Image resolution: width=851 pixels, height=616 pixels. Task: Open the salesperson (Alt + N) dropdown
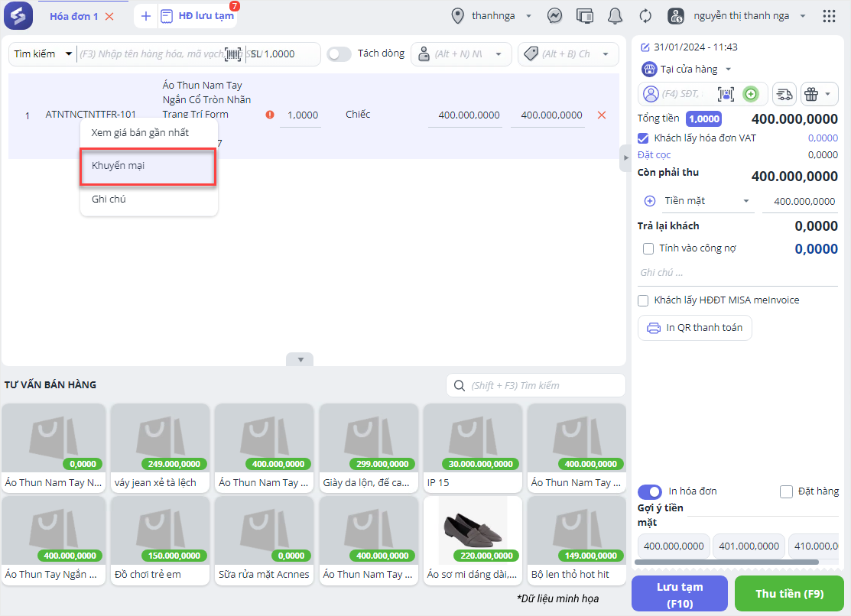[461, 53]
